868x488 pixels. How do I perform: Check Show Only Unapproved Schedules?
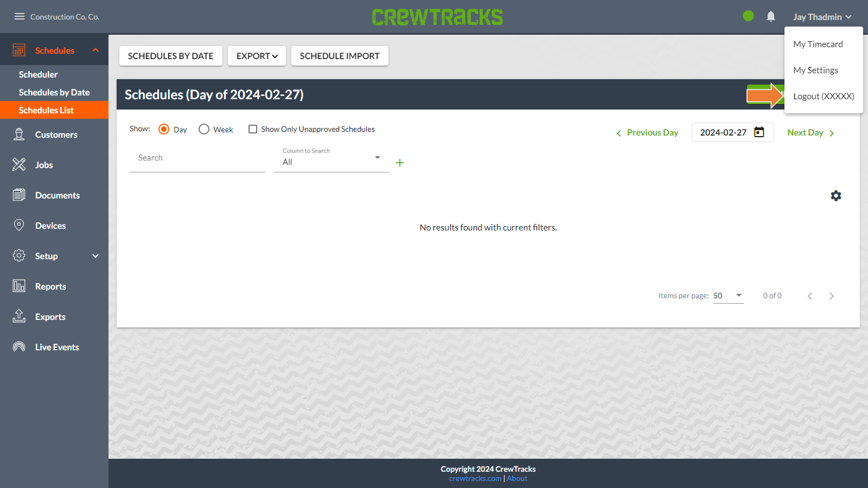[x=253, y=129]
